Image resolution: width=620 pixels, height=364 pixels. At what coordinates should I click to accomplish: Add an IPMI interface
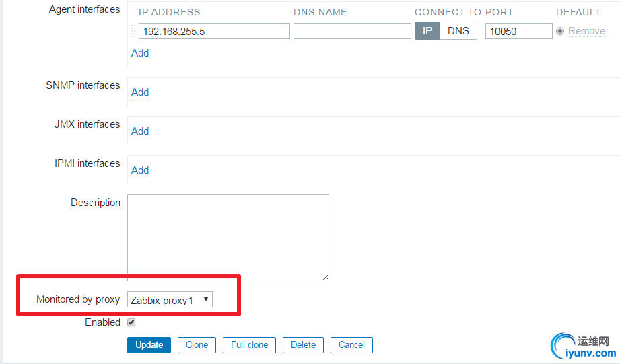(140, 170)
